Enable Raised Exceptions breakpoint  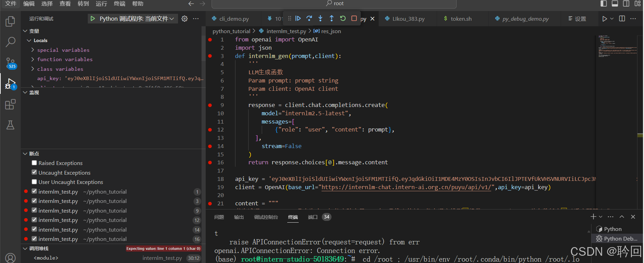(34, 163)
